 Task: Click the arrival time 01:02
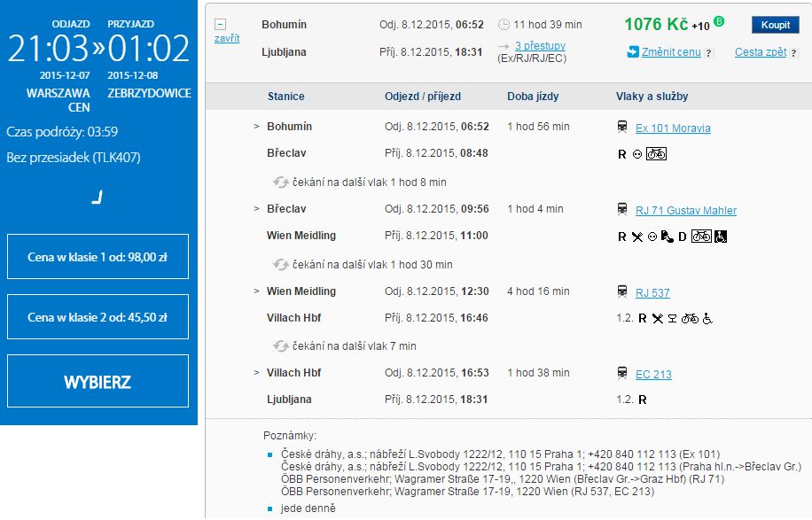tap(149, 48)
